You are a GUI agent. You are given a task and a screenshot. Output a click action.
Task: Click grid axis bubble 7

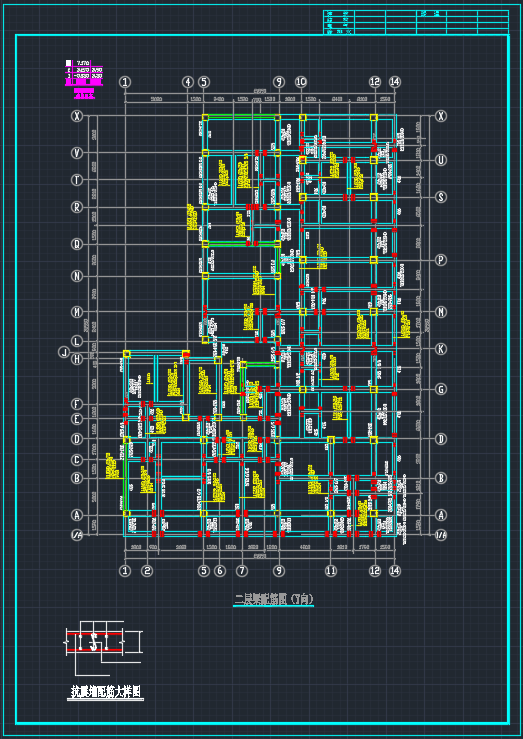point(242,571)
